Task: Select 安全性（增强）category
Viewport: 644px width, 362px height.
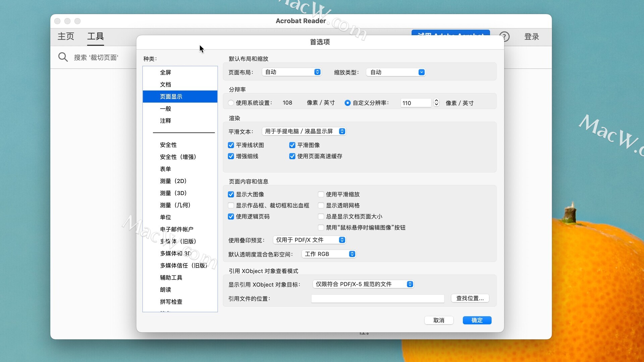Action: (180, 157)
